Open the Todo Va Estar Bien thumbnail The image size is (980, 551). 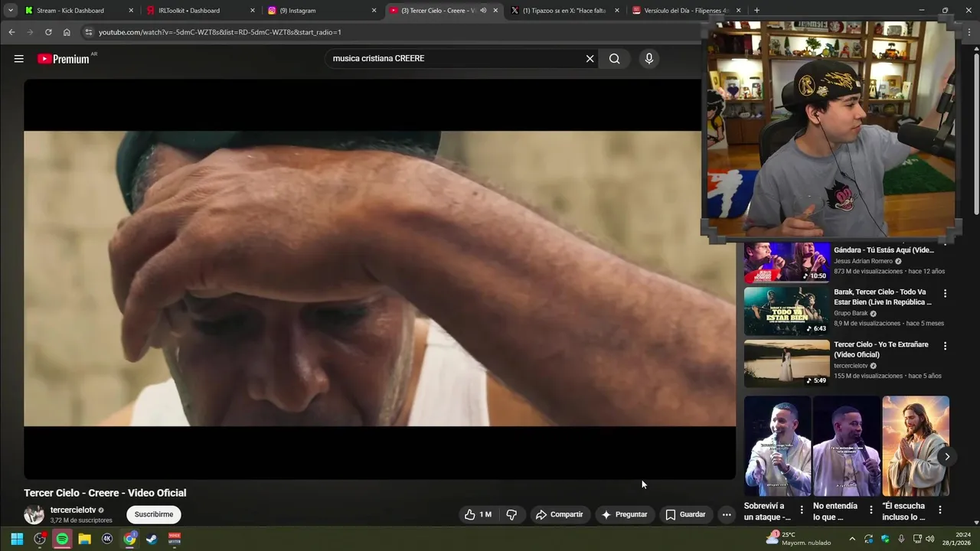(x=786, y=311)
